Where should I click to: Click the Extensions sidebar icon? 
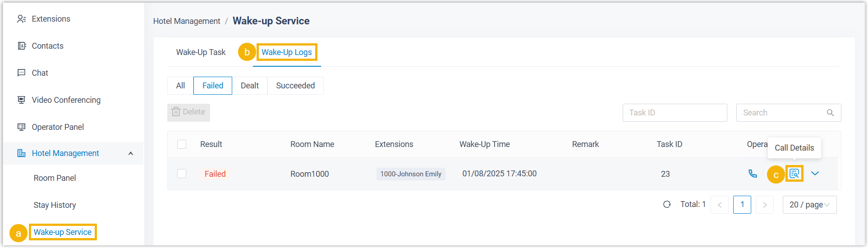[21, 19]
